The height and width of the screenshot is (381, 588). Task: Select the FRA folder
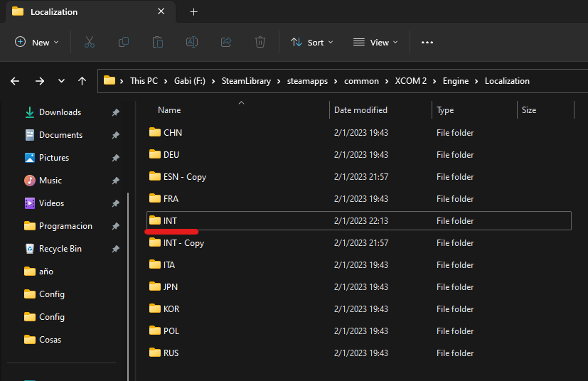359,199
